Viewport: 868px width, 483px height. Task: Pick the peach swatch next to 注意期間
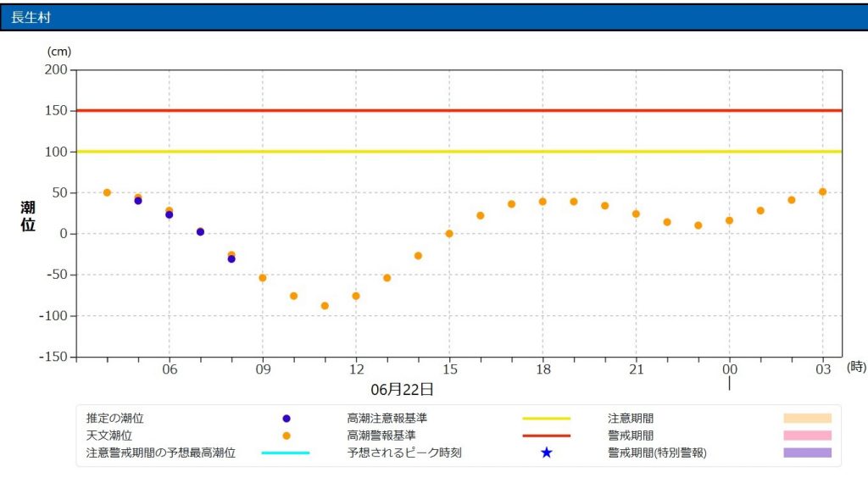(807, 419)
